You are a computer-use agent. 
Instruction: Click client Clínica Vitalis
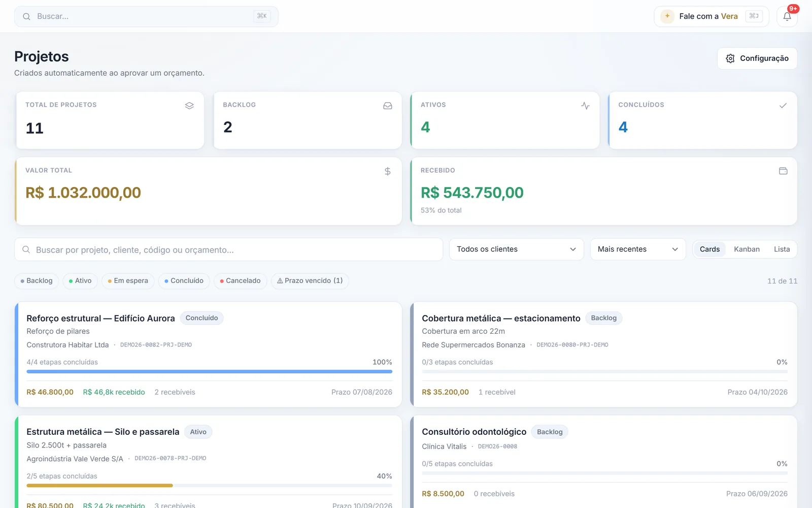(444, 447)
